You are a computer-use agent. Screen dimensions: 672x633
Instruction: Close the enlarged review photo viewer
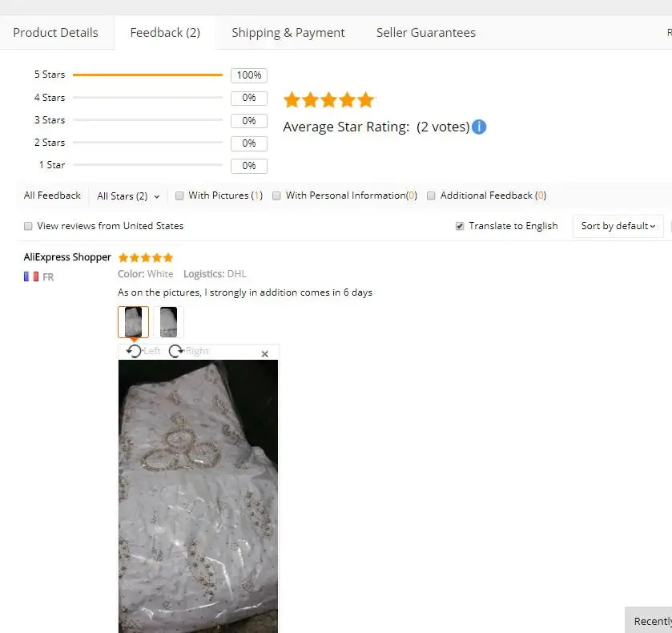(265, 354)
